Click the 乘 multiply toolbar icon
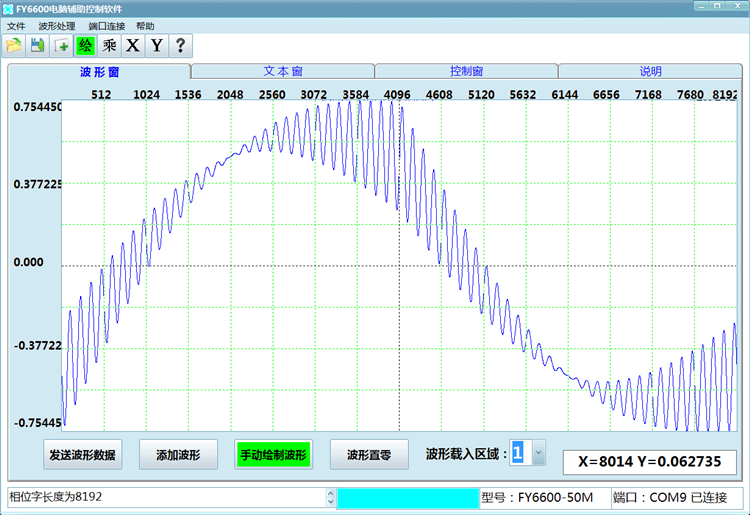Screen dimensions: 750x515 pos(109,45)
